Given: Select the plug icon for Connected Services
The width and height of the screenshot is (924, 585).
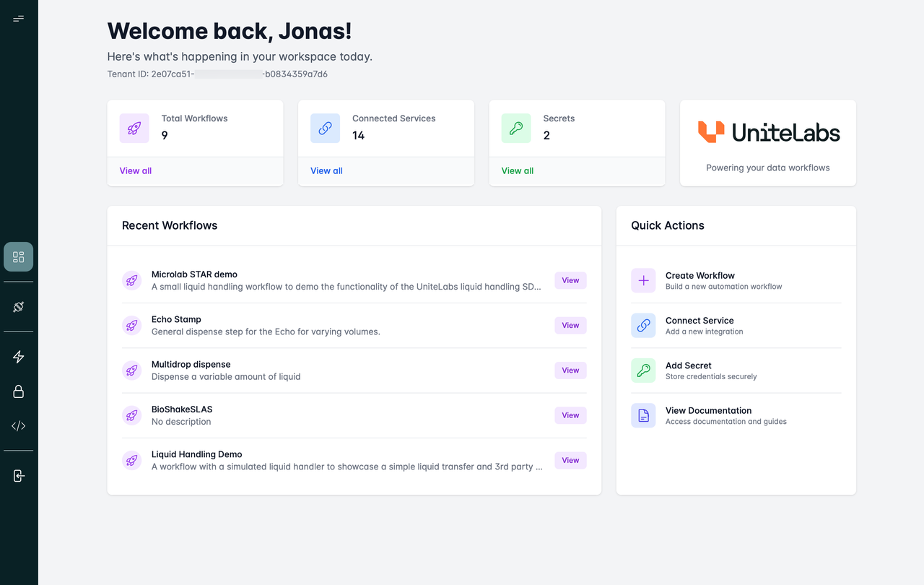Looking at the screenshot, I should point(17,306).
